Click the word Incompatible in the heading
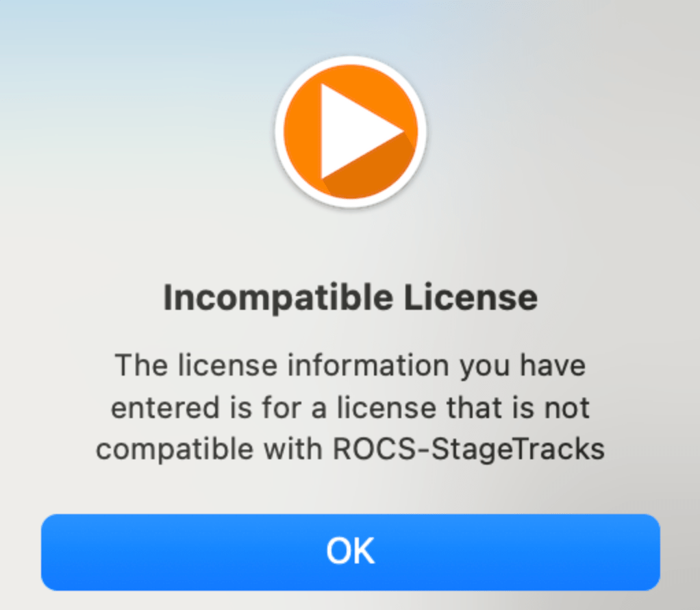 pyautogui.click(x=278, y=298)
